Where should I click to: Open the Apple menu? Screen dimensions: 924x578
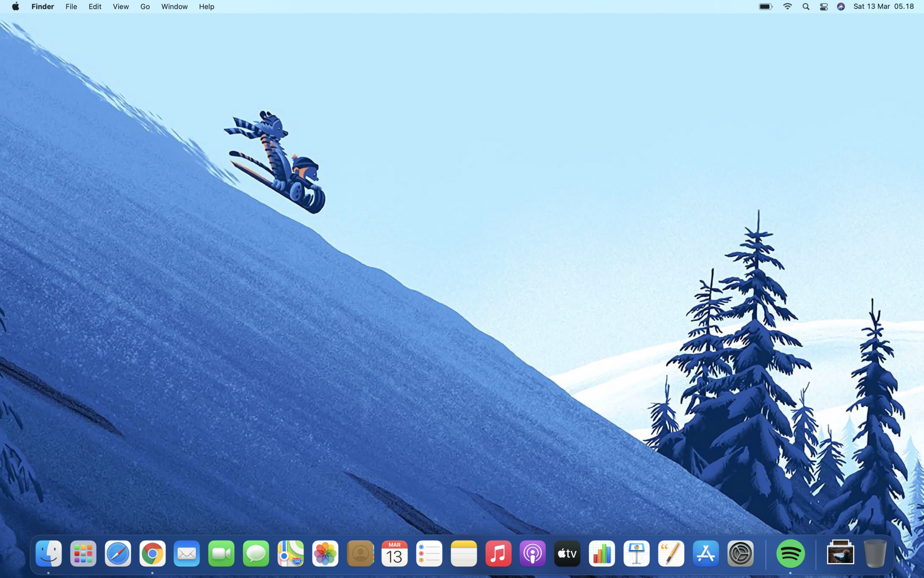coord(15,6)
